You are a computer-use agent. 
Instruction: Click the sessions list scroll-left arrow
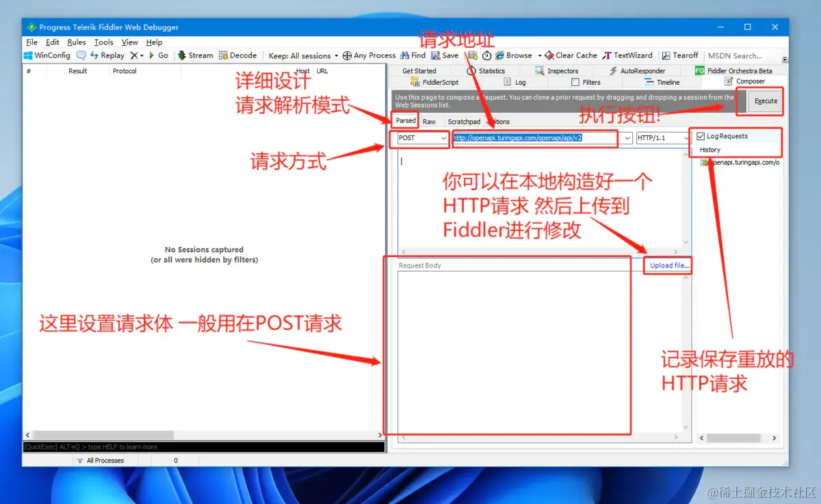[27, 435]
